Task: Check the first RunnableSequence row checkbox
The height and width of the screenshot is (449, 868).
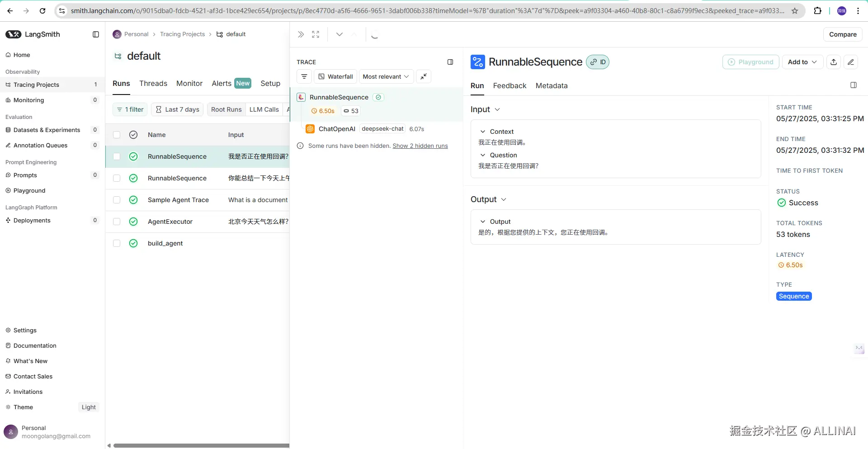Action: point(117,156)
